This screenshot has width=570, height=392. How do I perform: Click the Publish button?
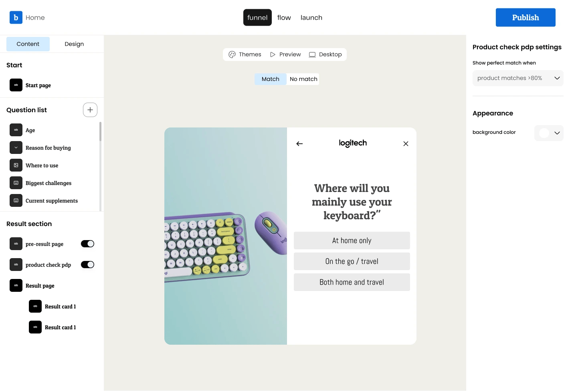click(526, 17)
